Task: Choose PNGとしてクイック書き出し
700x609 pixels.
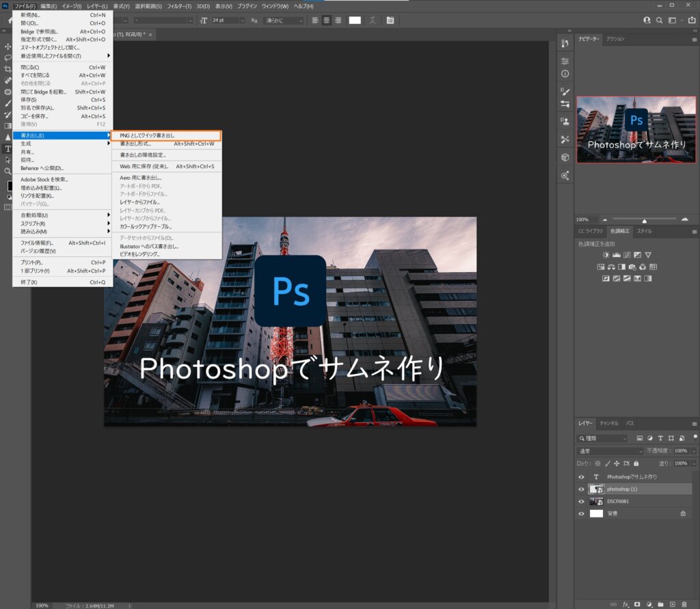Action: 166,135
